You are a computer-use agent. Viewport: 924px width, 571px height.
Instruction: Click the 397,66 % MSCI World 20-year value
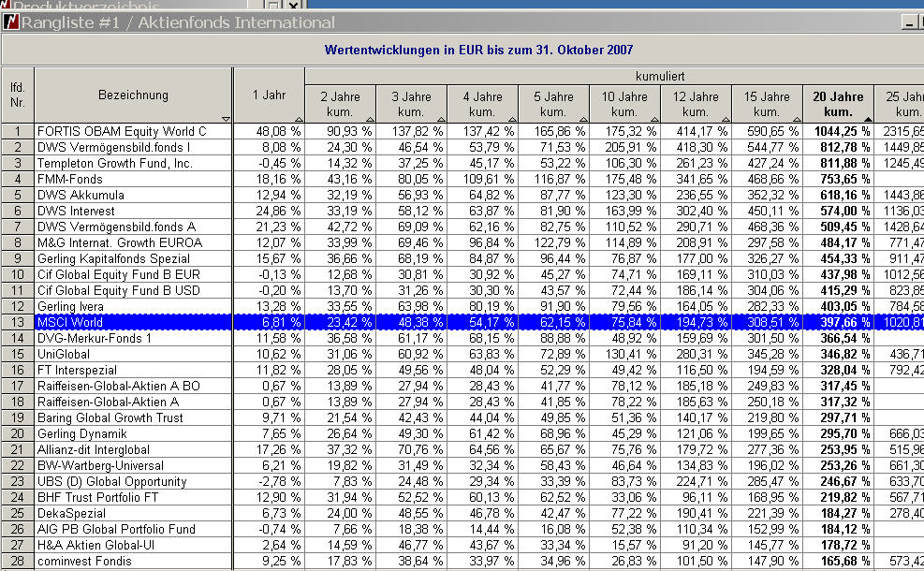844,322
